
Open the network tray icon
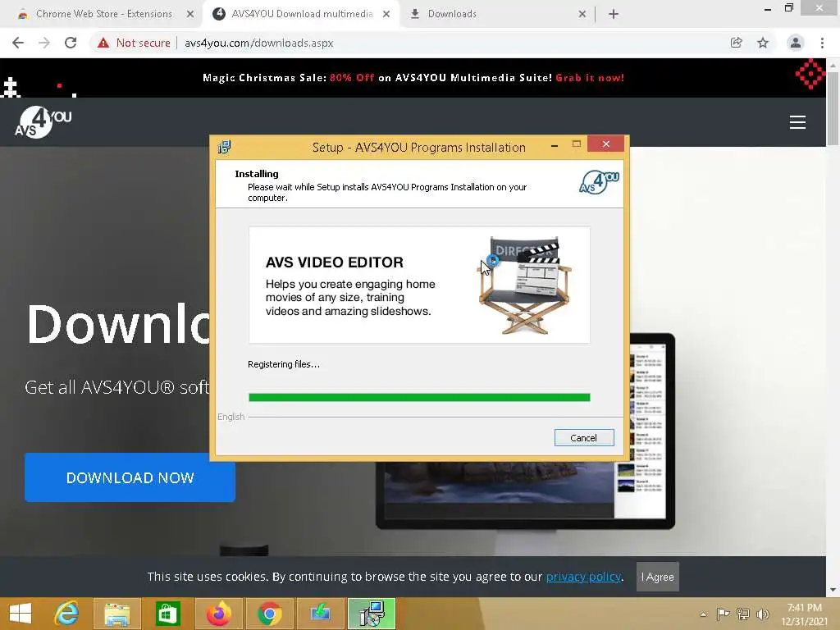743,614
